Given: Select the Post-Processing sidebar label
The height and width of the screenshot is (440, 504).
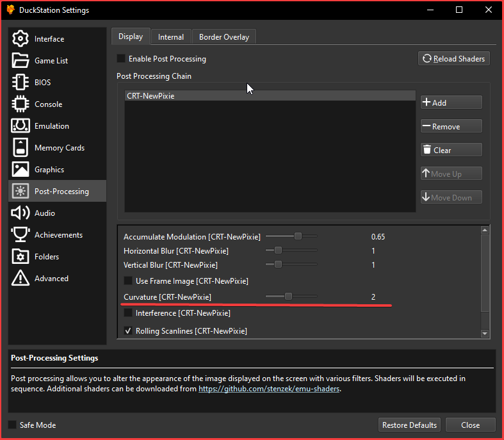Looking at the screenshot, I should [61, 191].
